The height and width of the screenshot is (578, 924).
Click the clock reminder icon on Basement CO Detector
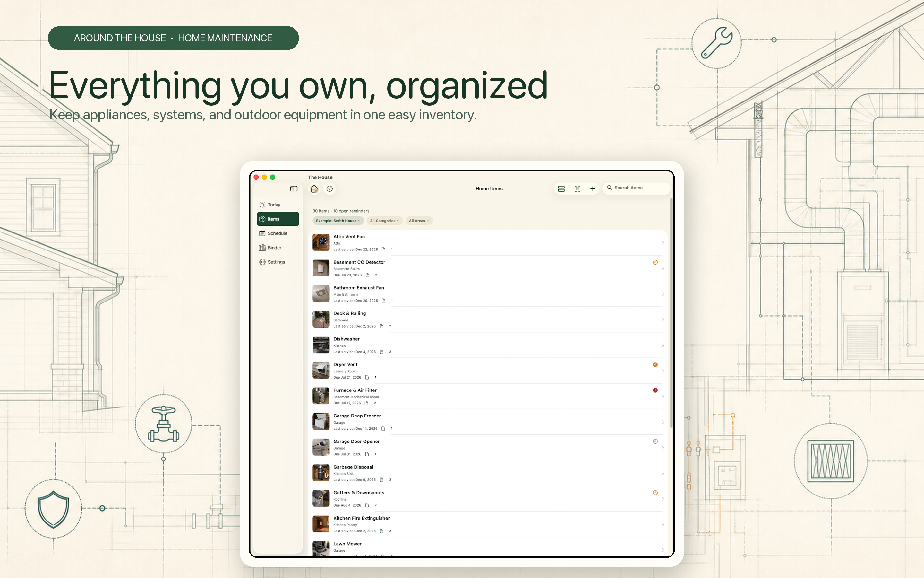pos(655,262)
